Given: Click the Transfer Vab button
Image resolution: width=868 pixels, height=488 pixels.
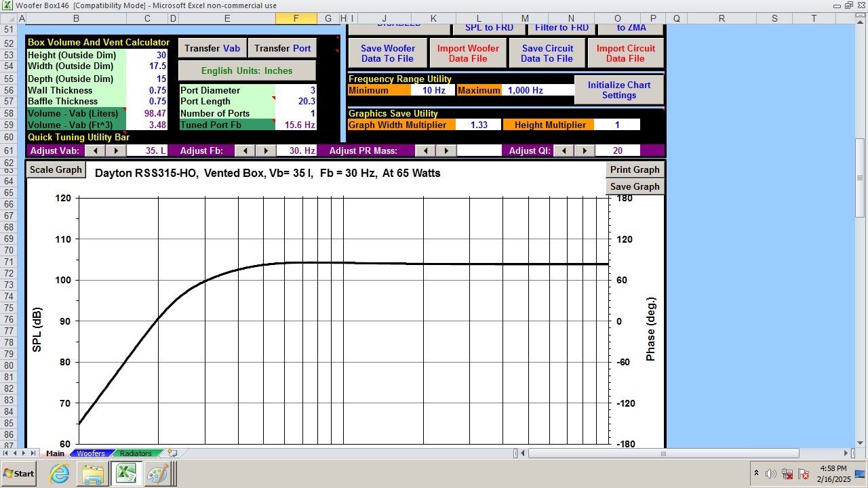Looking at the screenshot, I should [x=212, y=48].
